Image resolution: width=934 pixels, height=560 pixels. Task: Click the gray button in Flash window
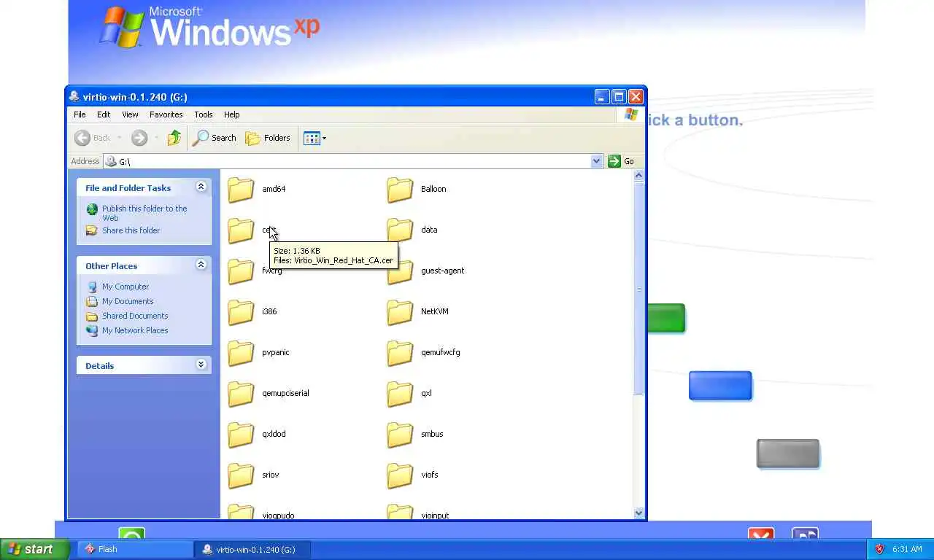(x=788, y=454)
